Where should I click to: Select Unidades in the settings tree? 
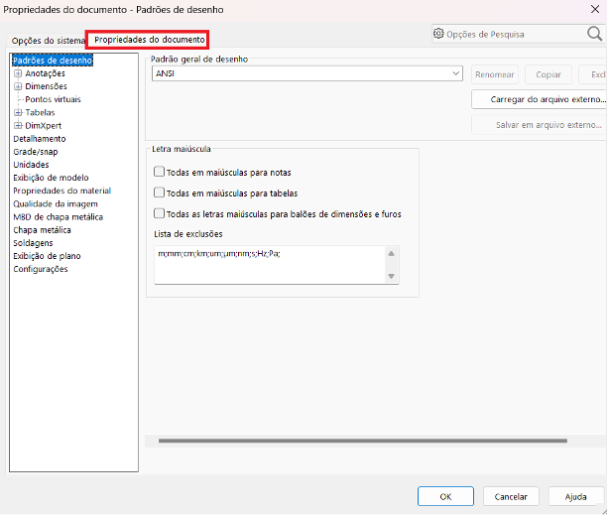point(31,165)
